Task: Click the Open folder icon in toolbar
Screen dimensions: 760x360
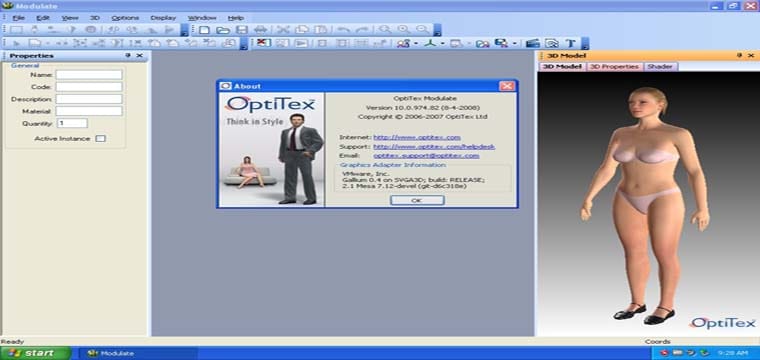Action: pos(222,30)
